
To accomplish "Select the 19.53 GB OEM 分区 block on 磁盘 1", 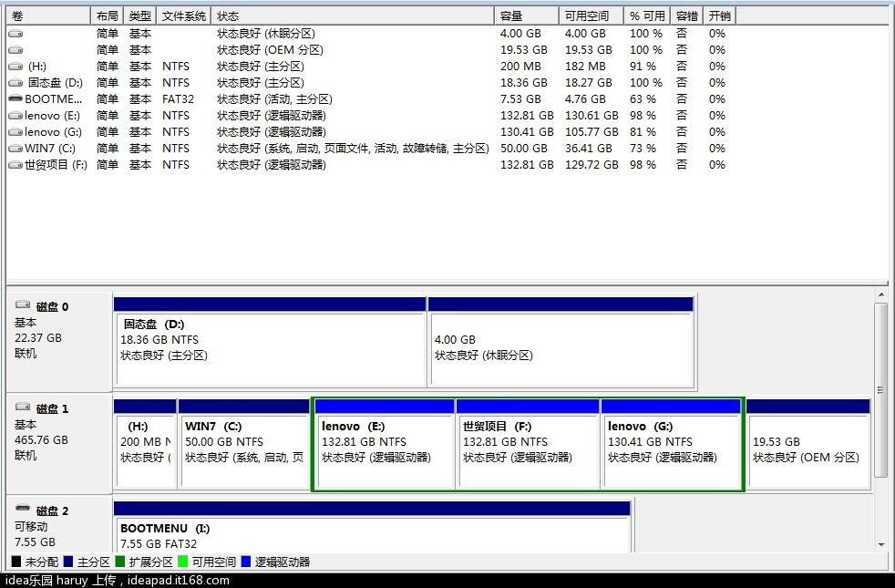I will click(808, 444).
